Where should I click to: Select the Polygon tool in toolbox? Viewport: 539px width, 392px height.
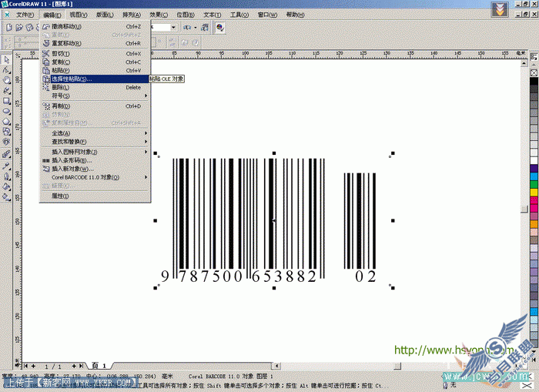[6, 122]
